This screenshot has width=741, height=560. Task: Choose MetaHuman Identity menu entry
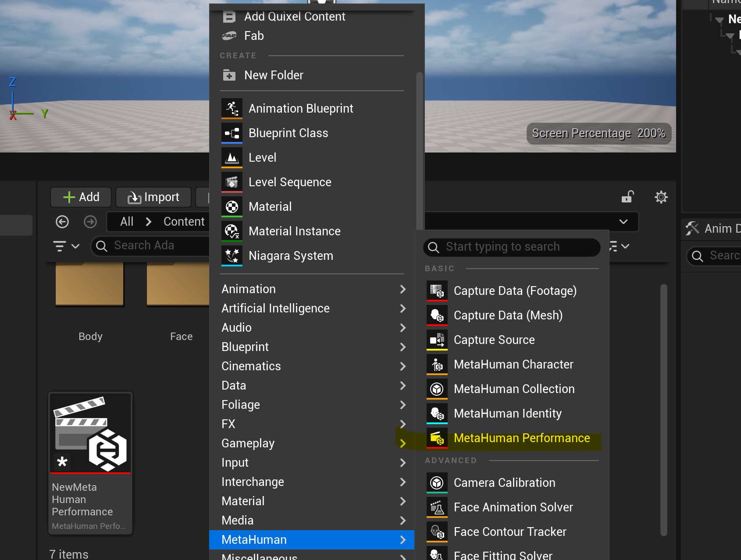point(512,413)
